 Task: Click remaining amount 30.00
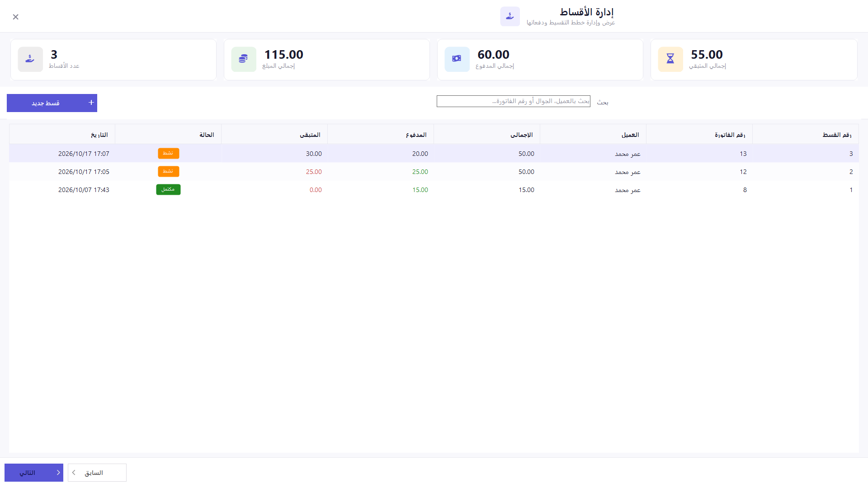click(x=314, y=154)
